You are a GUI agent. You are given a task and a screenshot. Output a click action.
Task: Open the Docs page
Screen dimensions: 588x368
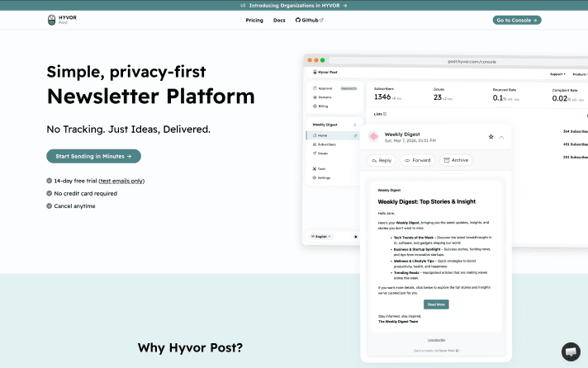279,21
